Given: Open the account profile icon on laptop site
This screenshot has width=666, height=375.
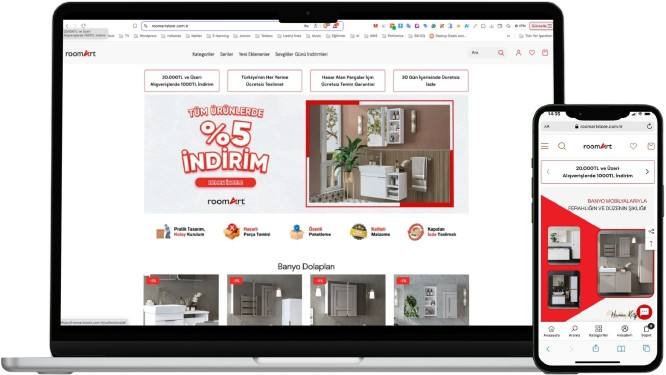Looking at the screenshot, I should click(518, 53).
